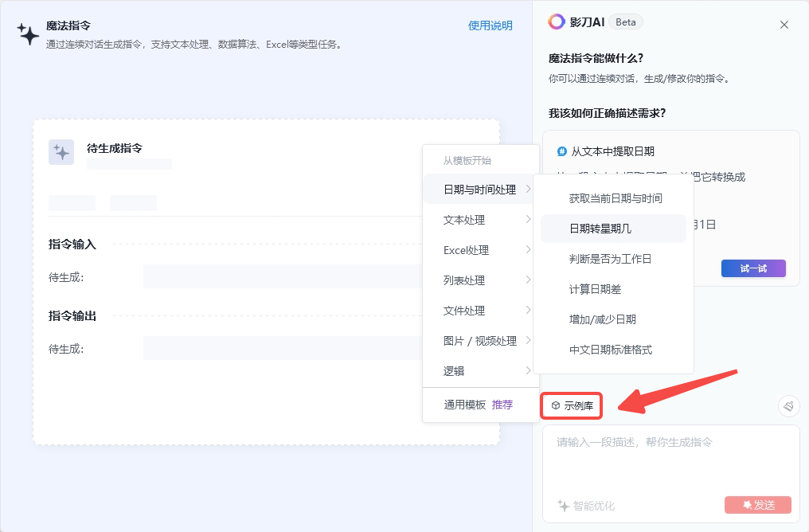Click the pending command sparkle thumbnail
Viewport: 809px width, 532px height.
pos(61,152)
